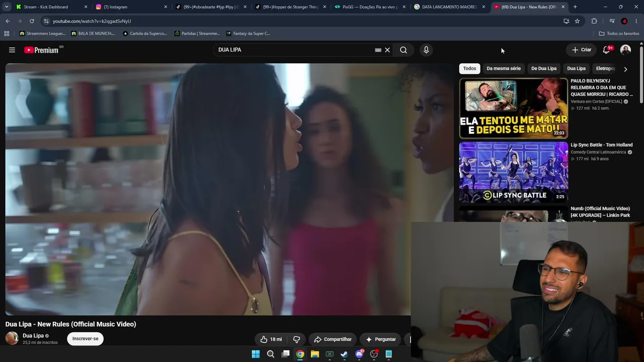The width and height of the screenshot is (644, 362).
Task: Open Chrome media controls icon
Action: [x=612, y=21]
